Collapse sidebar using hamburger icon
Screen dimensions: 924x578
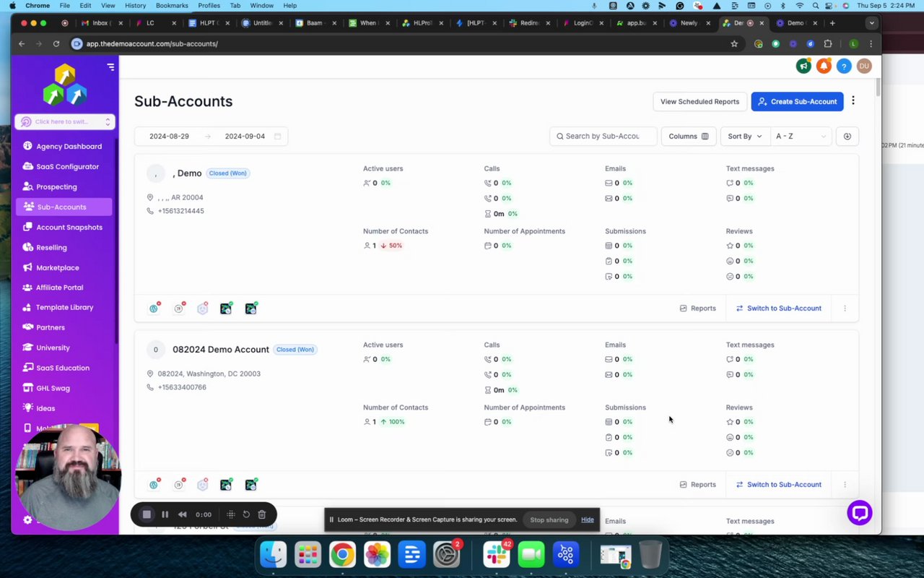(x=110, y=67)
